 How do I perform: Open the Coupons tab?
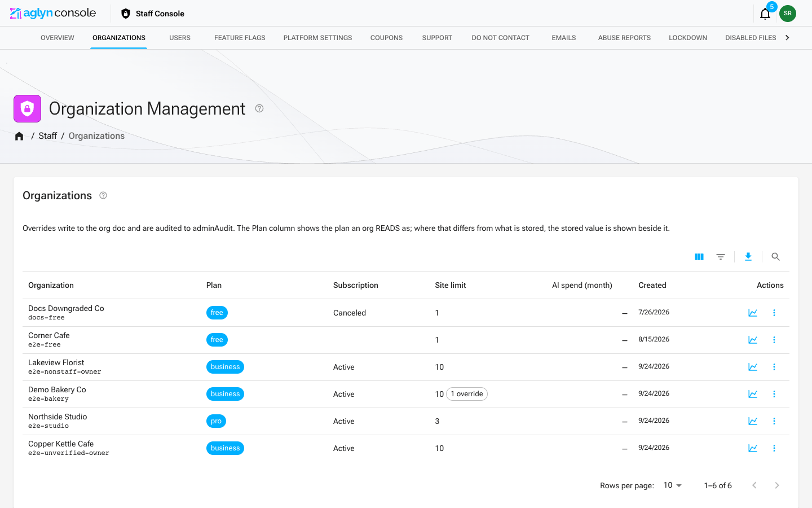click(x=386, y=38)
